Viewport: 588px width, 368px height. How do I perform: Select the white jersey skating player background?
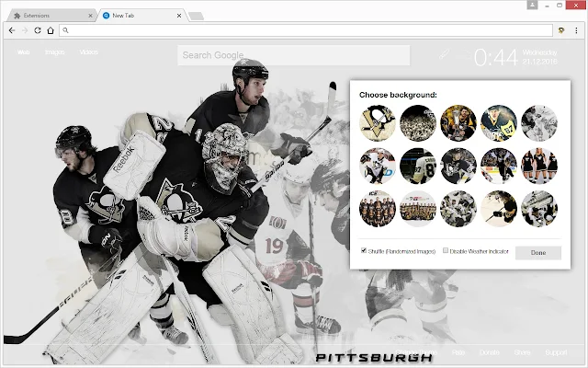click(378, 166)
